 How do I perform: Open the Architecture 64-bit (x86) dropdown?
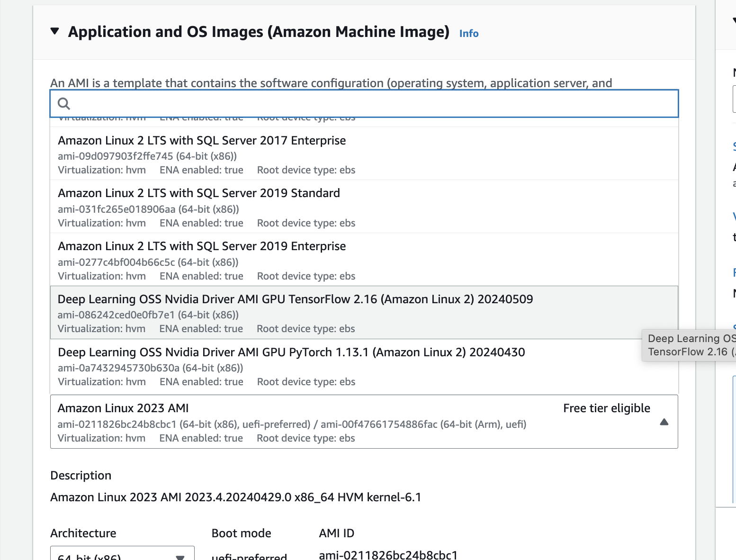coord(122,553)
